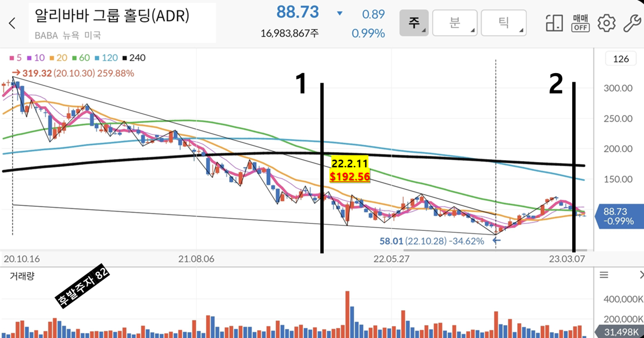Viewport: 644px width, 338px height.
Task: Open the 분 minute period dropdown
Action: pos(454,23)
